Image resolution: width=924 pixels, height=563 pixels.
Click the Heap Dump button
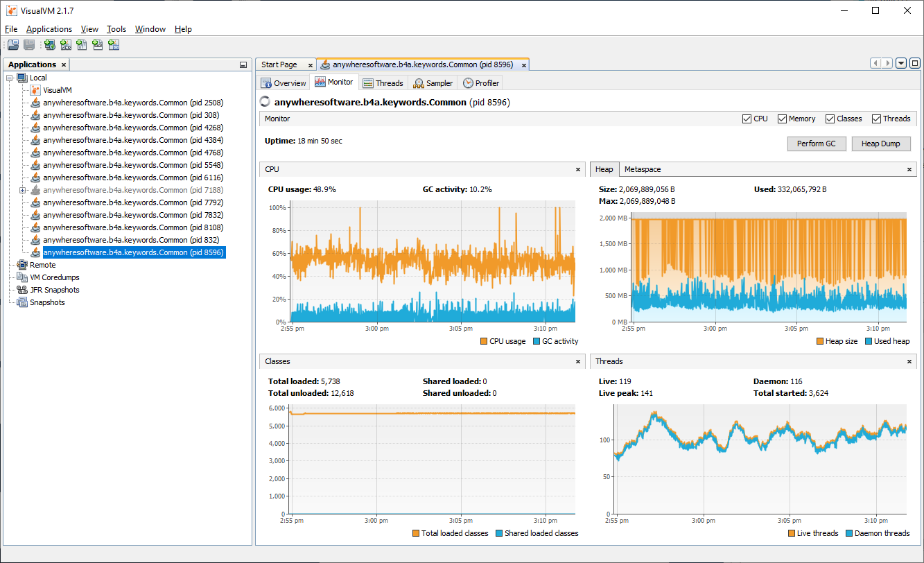(880, 144)
